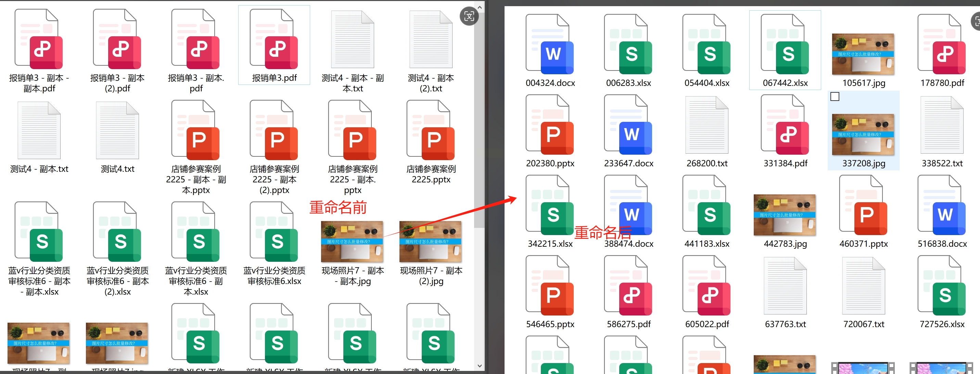This screenshot has width=980, height=374.
Task: Click the left window's scrollbar down arrow
Action: tap(479, 366)
